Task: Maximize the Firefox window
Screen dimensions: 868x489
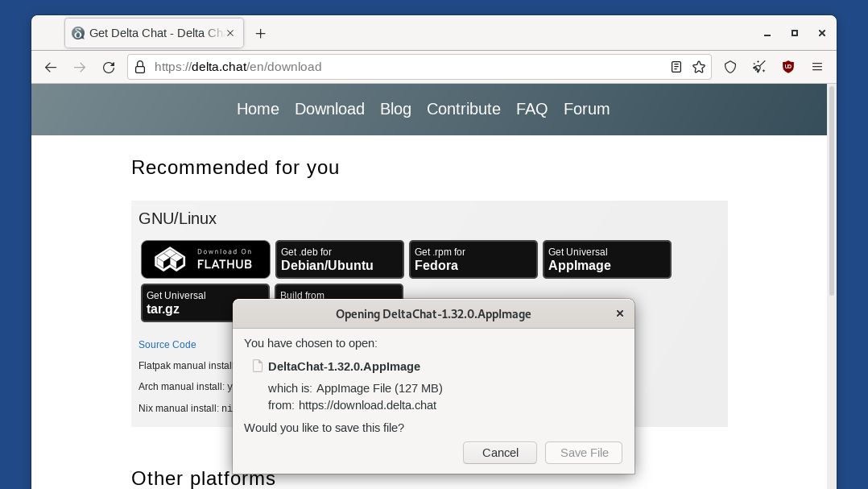Action: [x=795, y=34]
